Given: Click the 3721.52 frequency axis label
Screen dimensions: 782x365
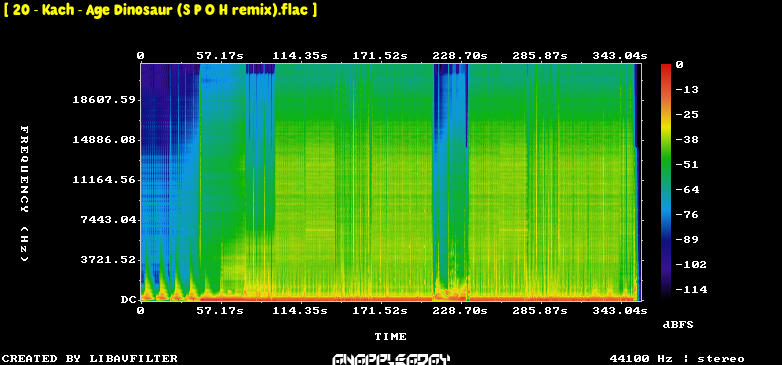Looking at the screenshot, I should (108, 259).
